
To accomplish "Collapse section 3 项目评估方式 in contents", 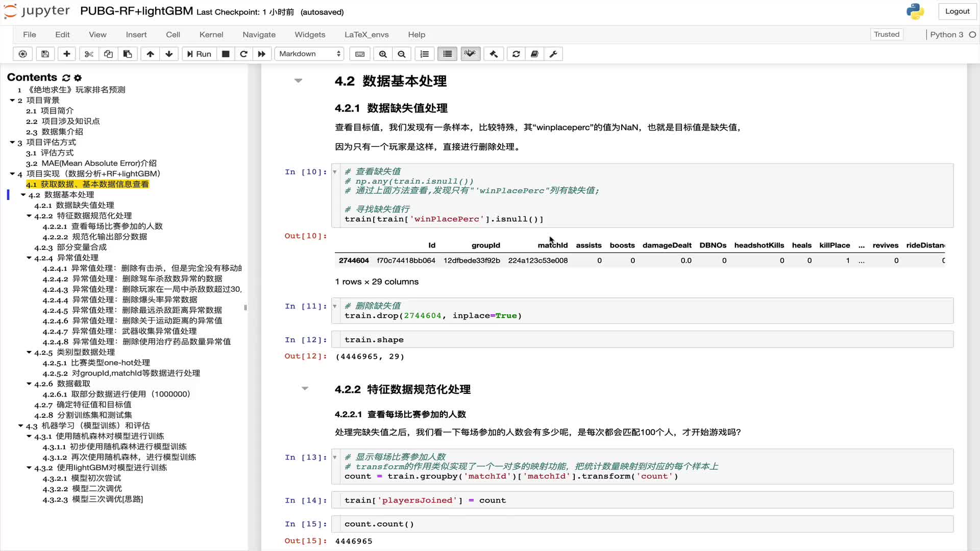I will (x=12, y=142).
